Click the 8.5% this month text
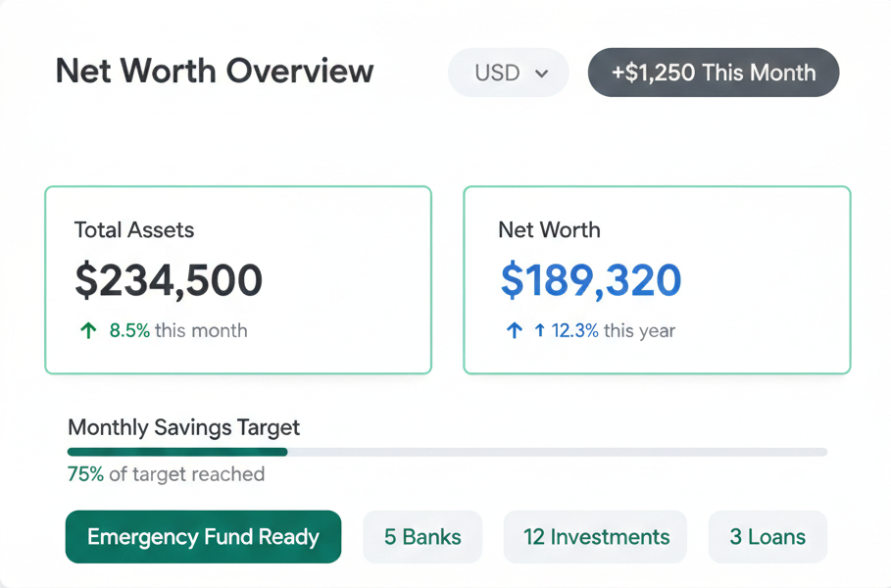This screenshot has height=588, width=891. (178, 331)
